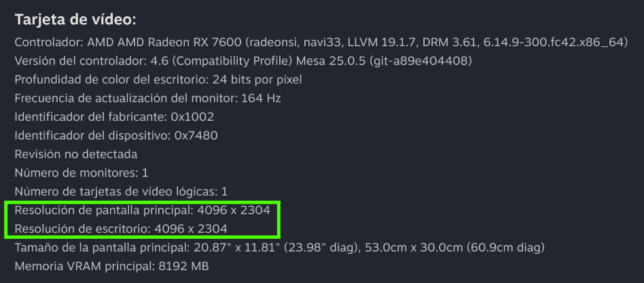Click the 24 bits por píxel value

click(x=257, y=79)
